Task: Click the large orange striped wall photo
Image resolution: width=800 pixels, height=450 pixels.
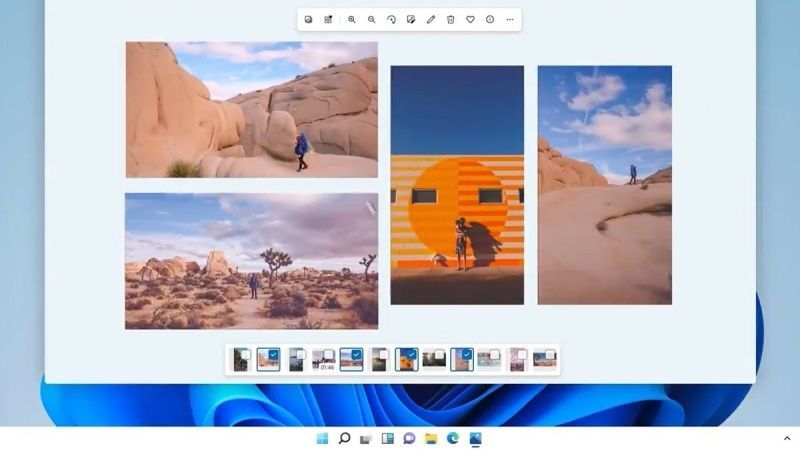Action: tap(457, 185)
